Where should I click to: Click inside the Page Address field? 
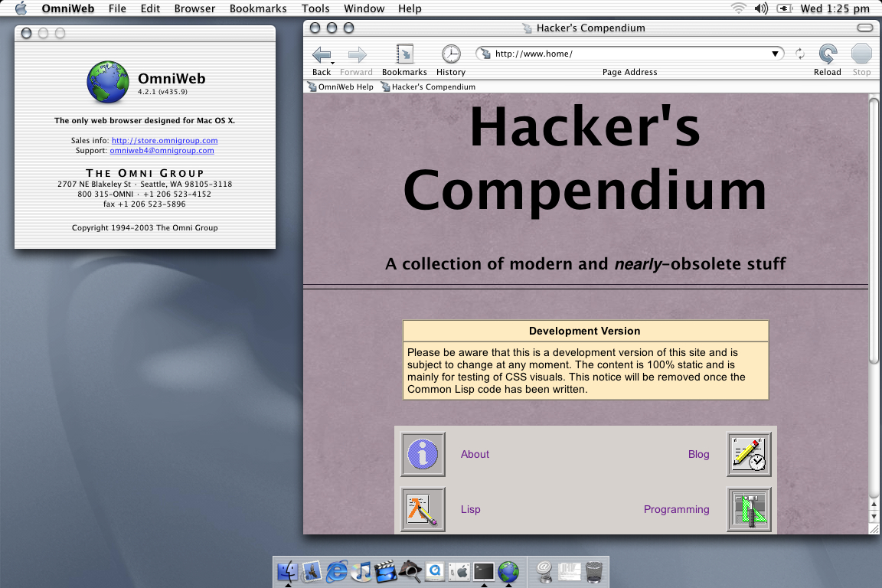pos(629,54)
